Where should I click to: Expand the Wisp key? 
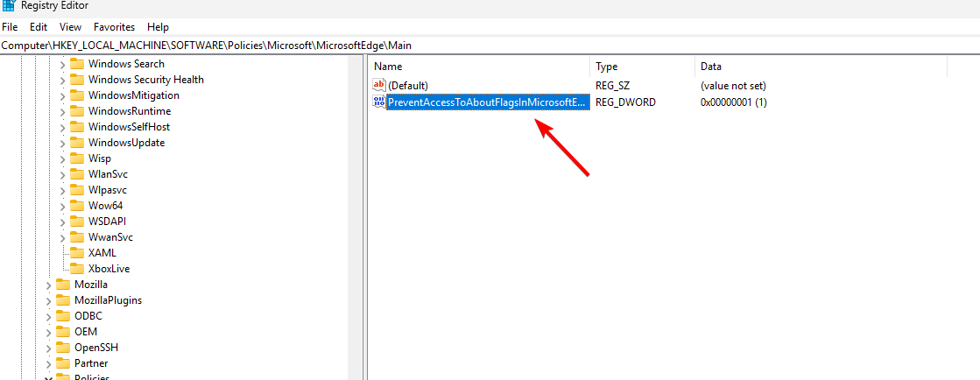[62, 158]
